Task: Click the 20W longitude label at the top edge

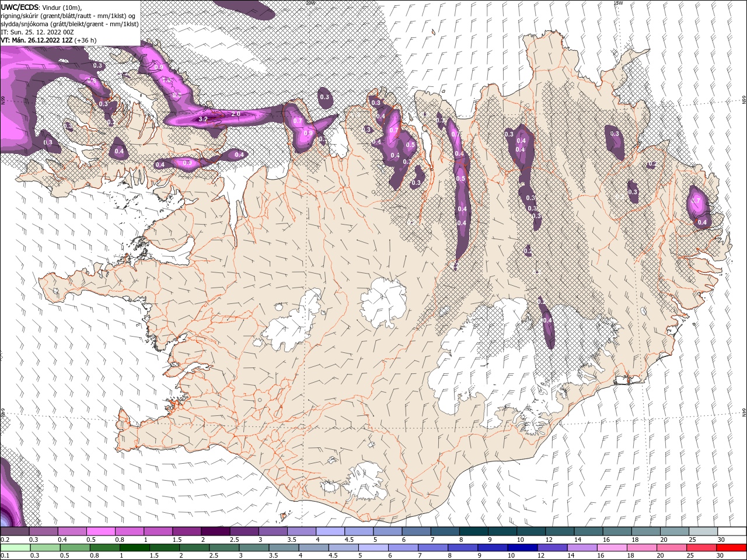Action: coord(310,3)
